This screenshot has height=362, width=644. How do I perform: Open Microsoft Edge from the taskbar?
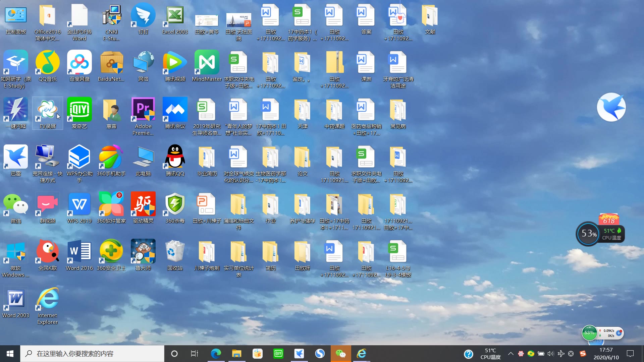(216, 354)
